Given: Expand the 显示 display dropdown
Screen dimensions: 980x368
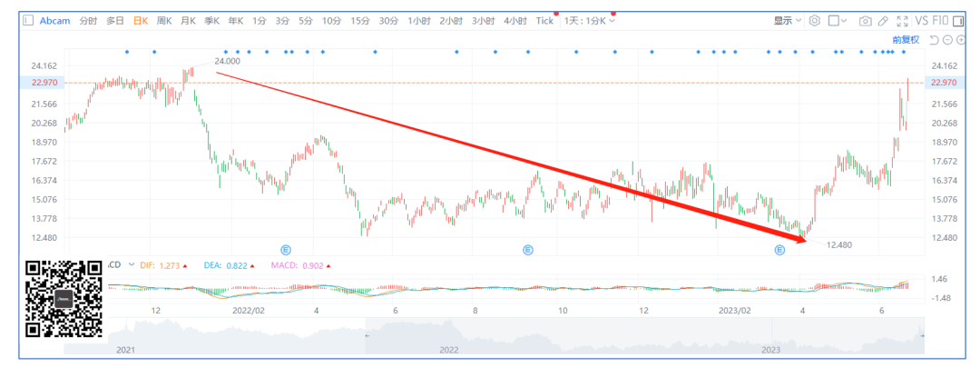Looking at the screenshot, I should pos(787,21).
